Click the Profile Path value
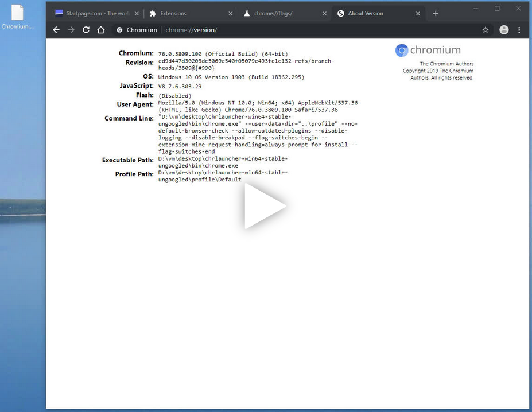The image size is (532, 412). click(x=223, y=176)
